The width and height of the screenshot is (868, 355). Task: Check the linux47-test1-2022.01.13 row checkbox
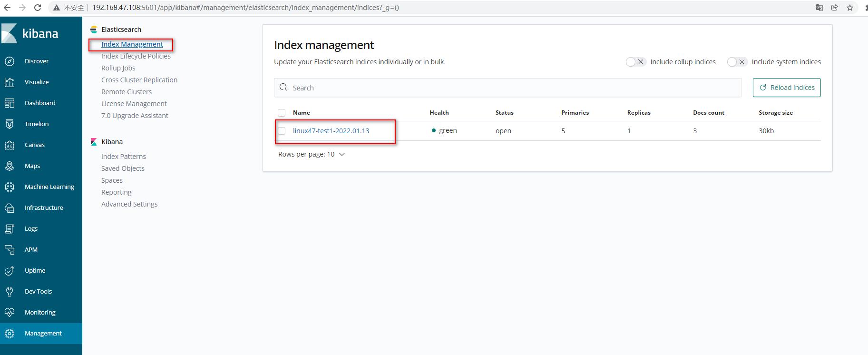coord(282,131)
